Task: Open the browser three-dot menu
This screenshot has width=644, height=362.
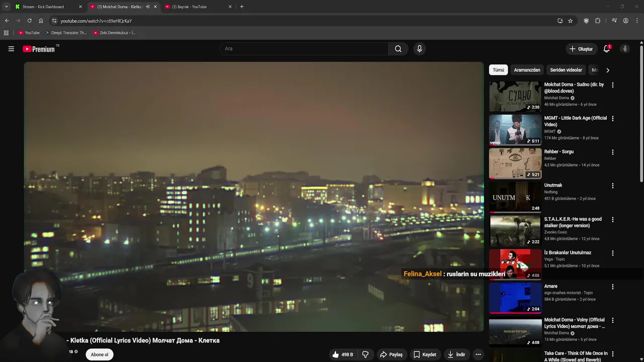Action: click(x=637, y=21)
